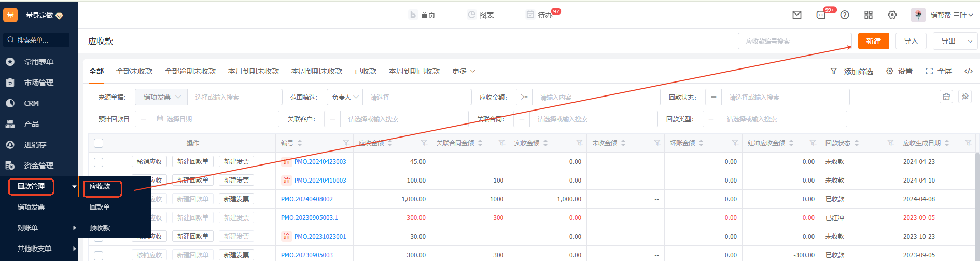Viewport: 980px width, 261px height.
Task: Click the 搜索菜单 sidebar search box
Action: click(x=36, y=40)
